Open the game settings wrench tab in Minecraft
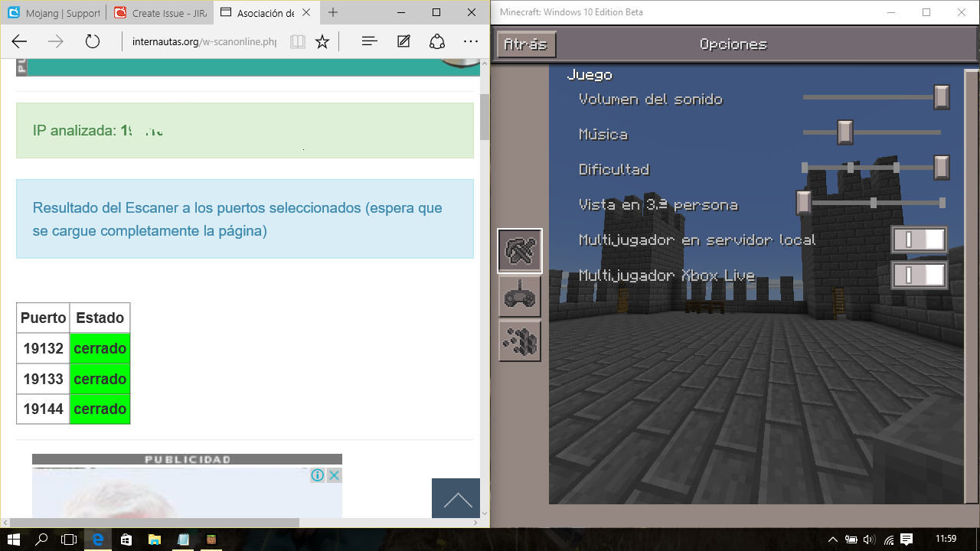This screenshot has width=980, height=551. (x=520, y=251)
